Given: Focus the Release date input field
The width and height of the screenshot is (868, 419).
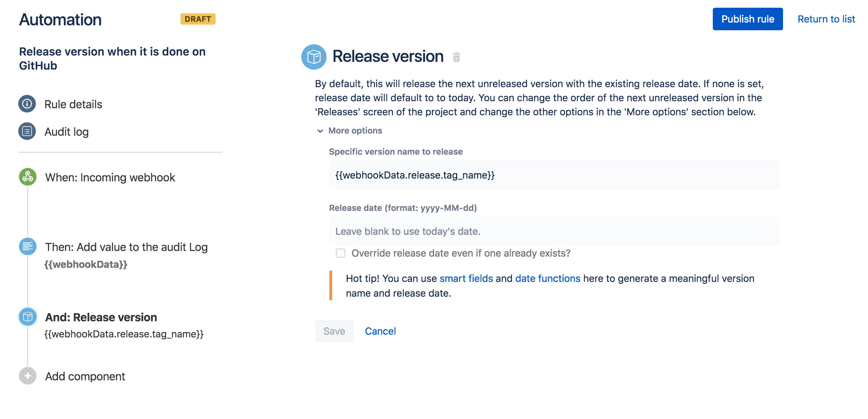Looking at the screenshot, I should click(554, 231).
